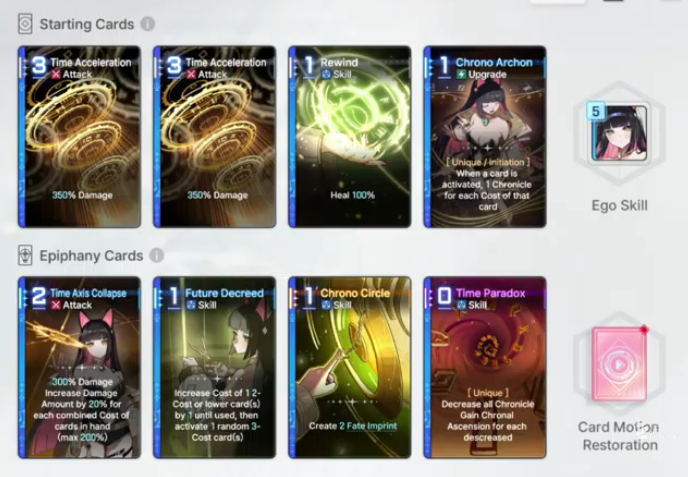Click the Upgrade type icon on Chrono Archon
The width and height of the screenshot is (688, 477).
[x=461, y=74]
